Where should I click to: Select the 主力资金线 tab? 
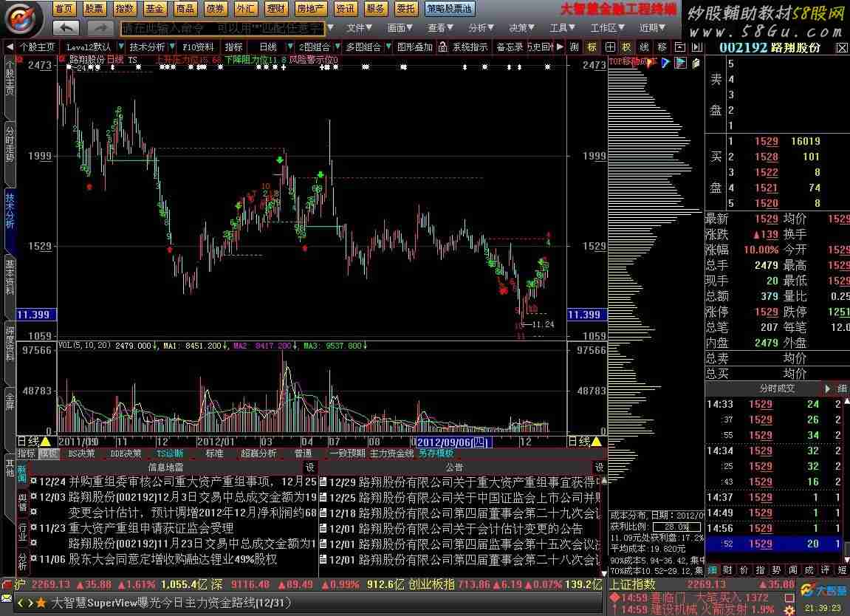[x=391, y=454]
